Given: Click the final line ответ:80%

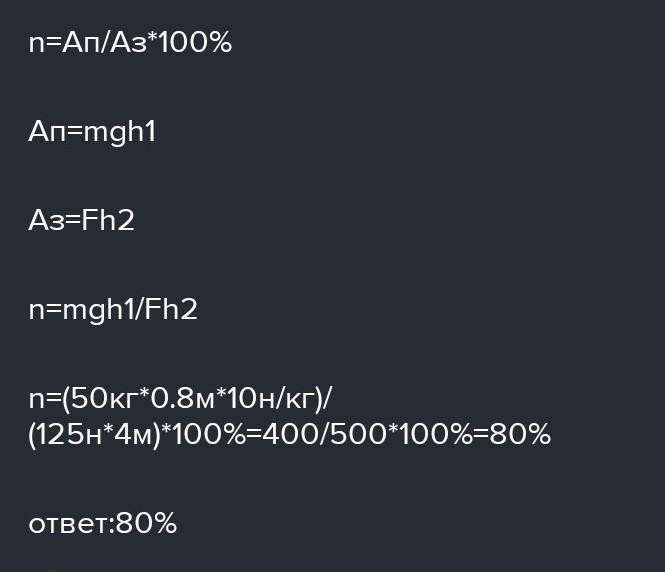Looking at the screenshot, I should 103,523.
